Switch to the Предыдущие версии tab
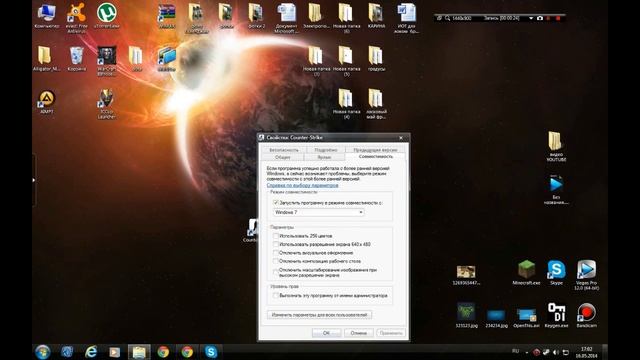This screenshot has height=360, width=640. click(x=375, y=150)
